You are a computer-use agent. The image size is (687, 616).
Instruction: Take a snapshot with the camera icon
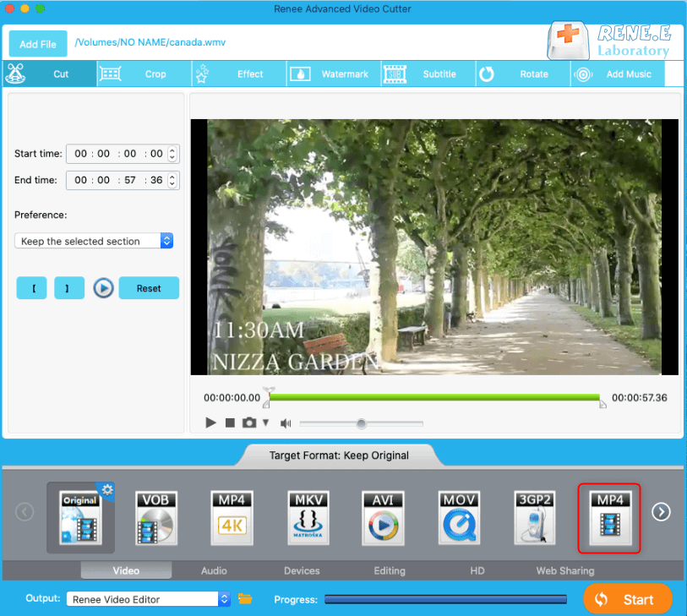tap(249, 422)
